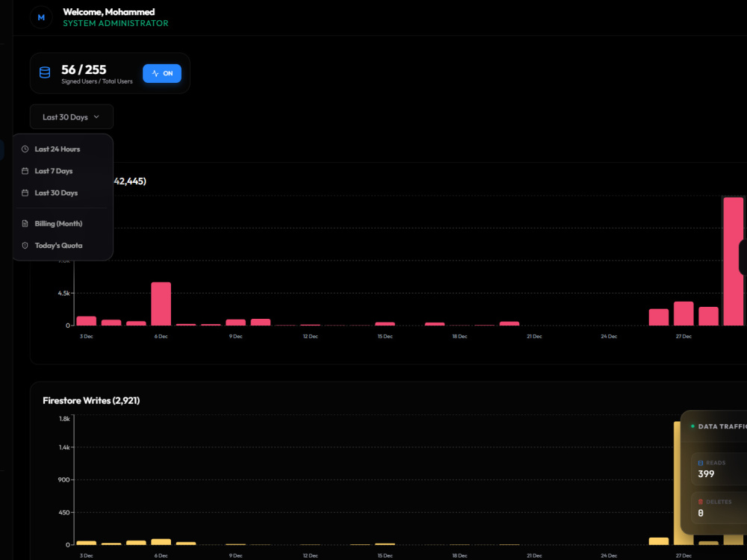Click the Welcome, Mohammed heading
The height and width of the screenshot is (560, 747).
[108, 12]
